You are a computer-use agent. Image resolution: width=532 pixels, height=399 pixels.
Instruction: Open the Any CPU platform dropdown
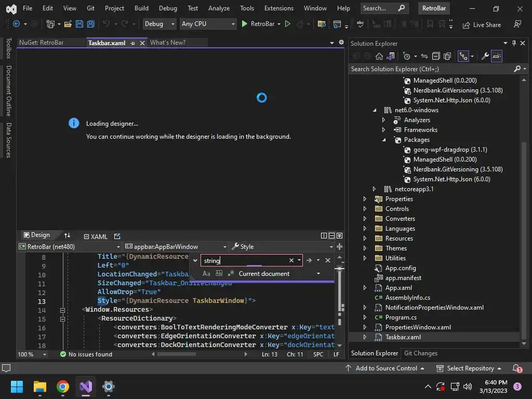pos(208,24)
